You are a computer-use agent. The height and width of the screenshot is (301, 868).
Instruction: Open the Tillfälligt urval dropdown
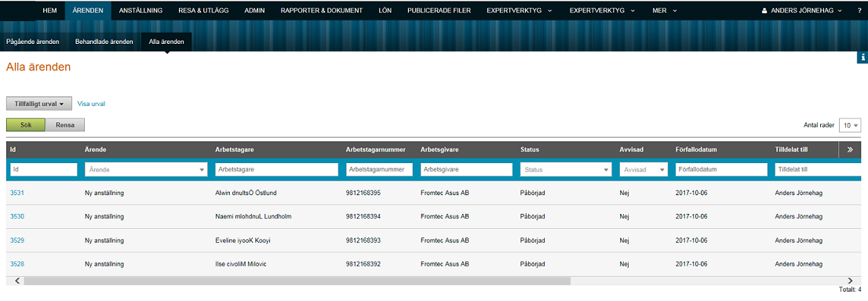click(38, 103)
